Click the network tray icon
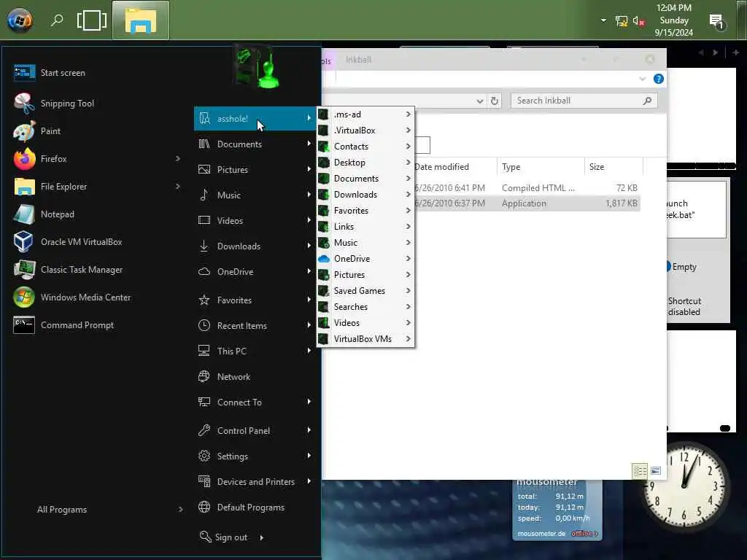747x560 pixels. [x=622, y=21]
